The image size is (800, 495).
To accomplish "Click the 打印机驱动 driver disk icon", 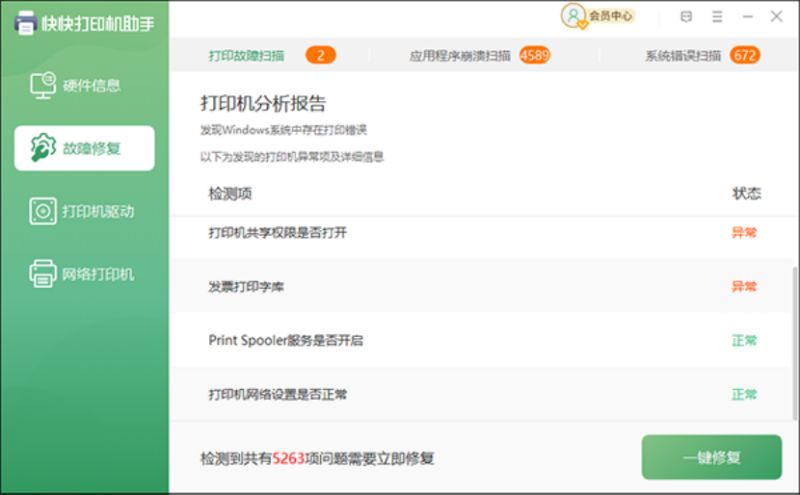I will point(43,211).
